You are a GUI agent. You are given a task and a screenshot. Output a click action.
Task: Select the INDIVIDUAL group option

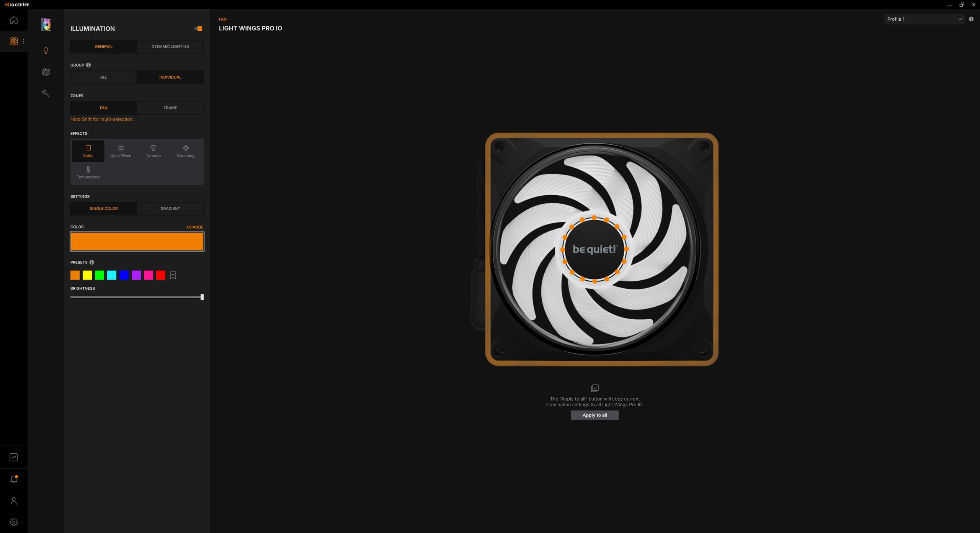point(170,77)
